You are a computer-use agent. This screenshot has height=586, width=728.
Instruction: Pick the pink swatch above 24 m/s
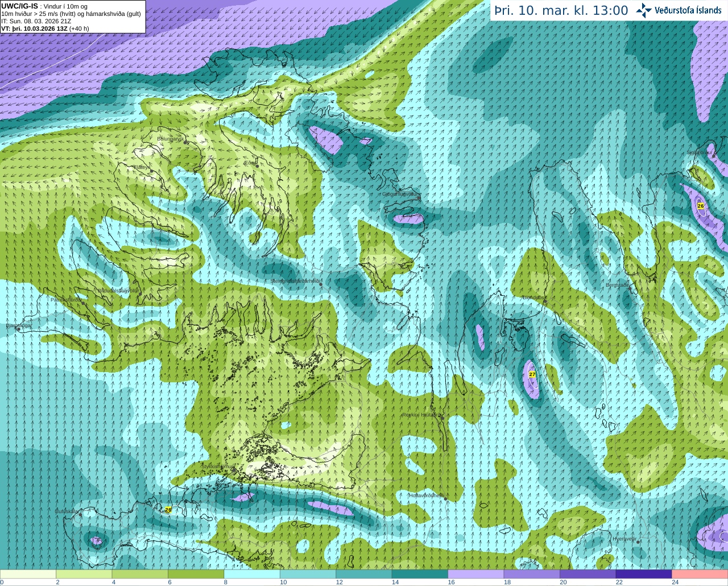pyautogui.click(x=700, y=574)
